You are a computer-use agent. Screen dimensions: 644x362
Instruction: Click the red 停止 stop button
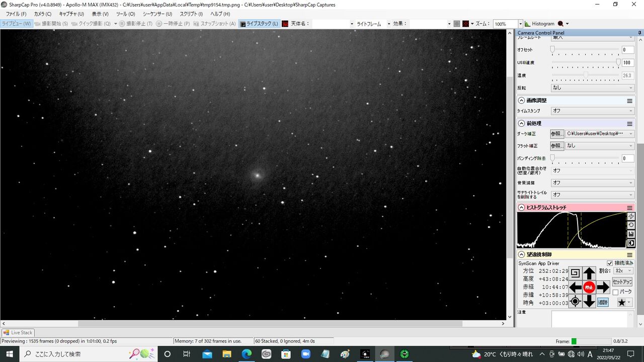pos(589,288)
